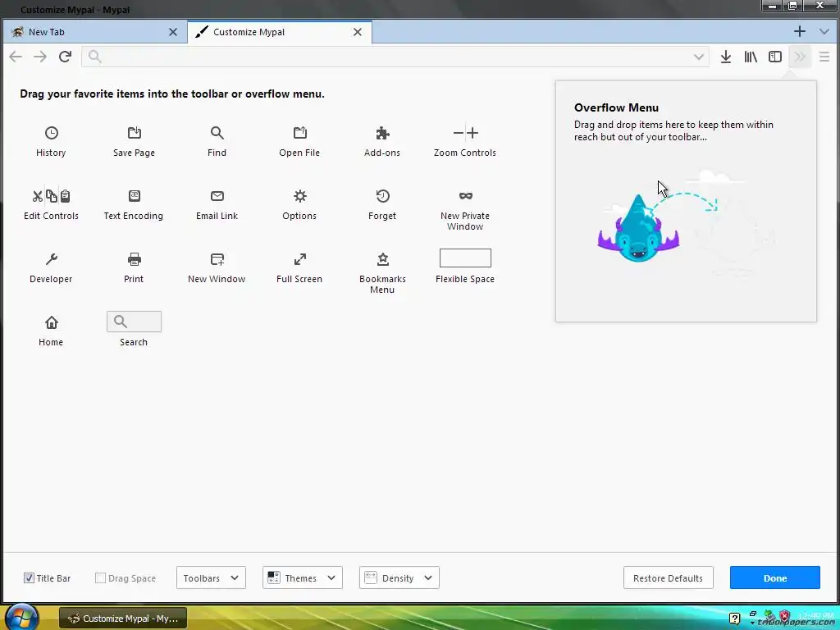Open a new tab with plus button
Image resolution: width=840 pixels, height=630 pixels.
pyautogui.click(x=800, y=32)
